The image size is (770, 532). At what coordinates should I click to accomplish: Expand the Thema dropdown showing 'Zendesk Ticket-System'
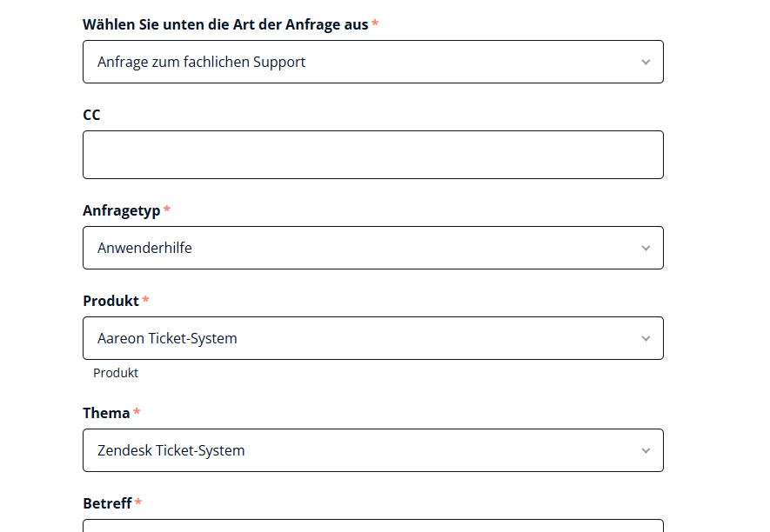(372, 450)
